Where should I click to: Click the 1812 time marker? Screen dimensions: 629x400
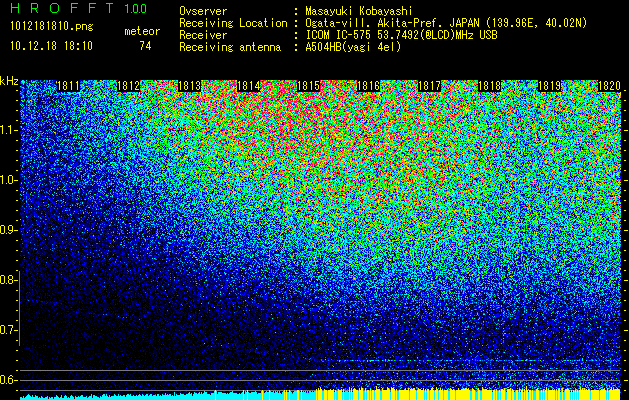[x=128, y=86]
